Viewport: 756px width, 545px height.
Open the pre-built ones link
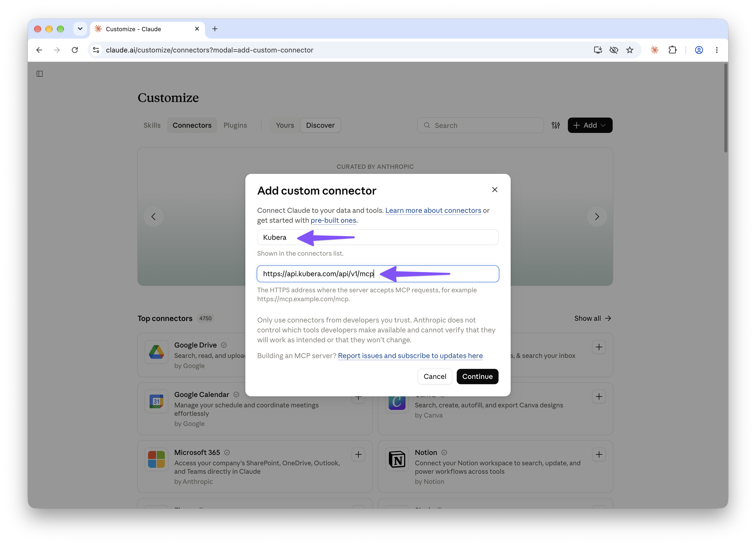point(333,220)
